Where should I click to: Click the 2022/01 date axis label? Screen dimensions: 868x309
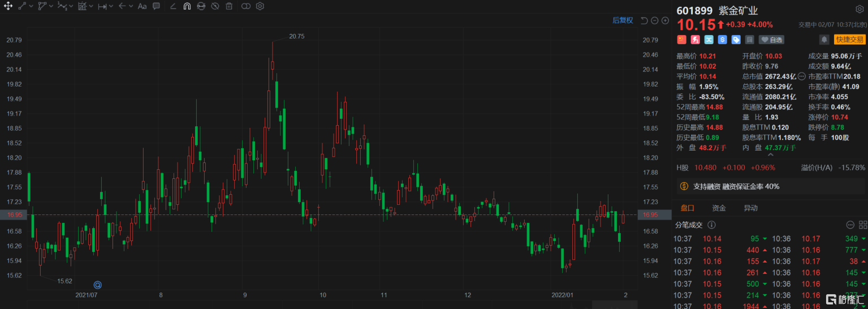[x=563, y=295]
